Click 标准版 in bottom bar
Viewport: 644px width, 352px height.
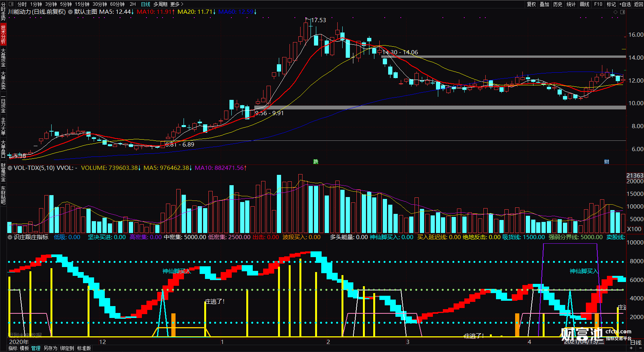pos(84,348)
